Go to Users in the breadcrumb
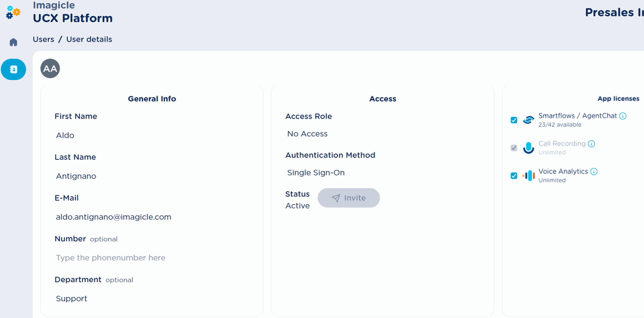The image size is (644, 318). [43, 39]
